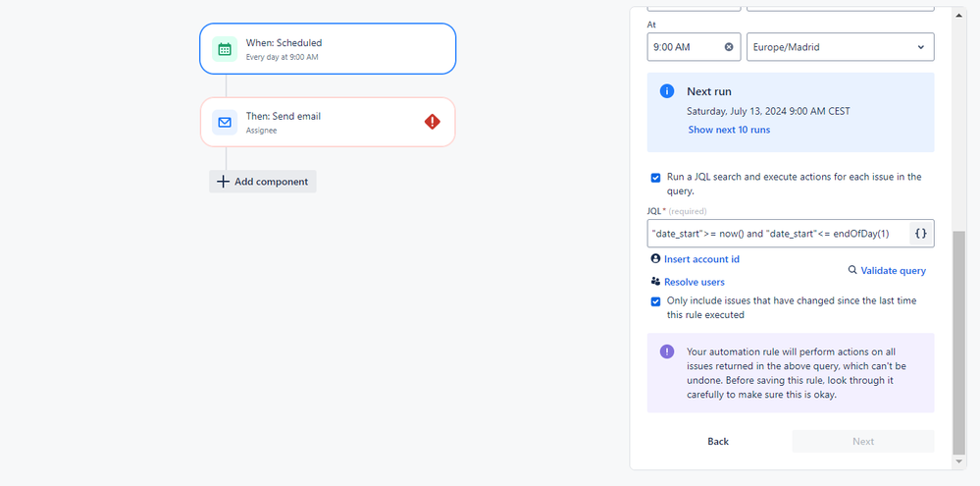980x486 pixels.
Task: Click Insert account id link
Action: 701,259
